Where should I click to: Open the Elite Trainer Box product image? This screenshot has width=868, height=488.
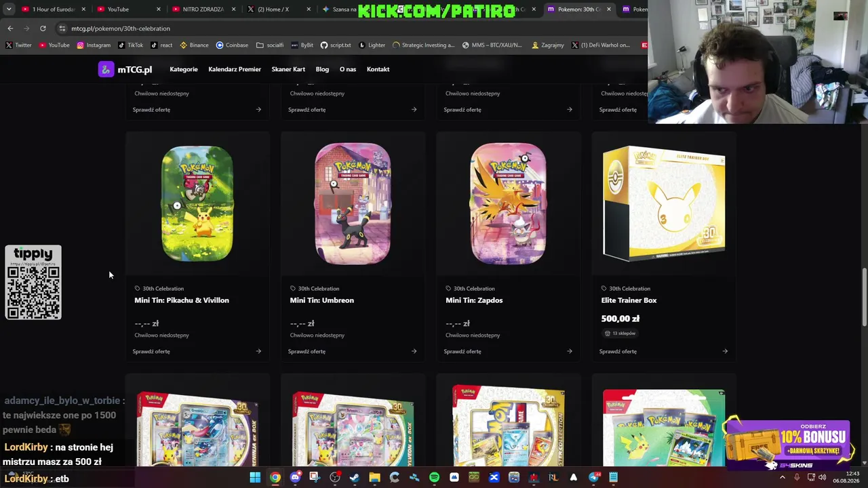pyautogui.click(x=664, y=203)
